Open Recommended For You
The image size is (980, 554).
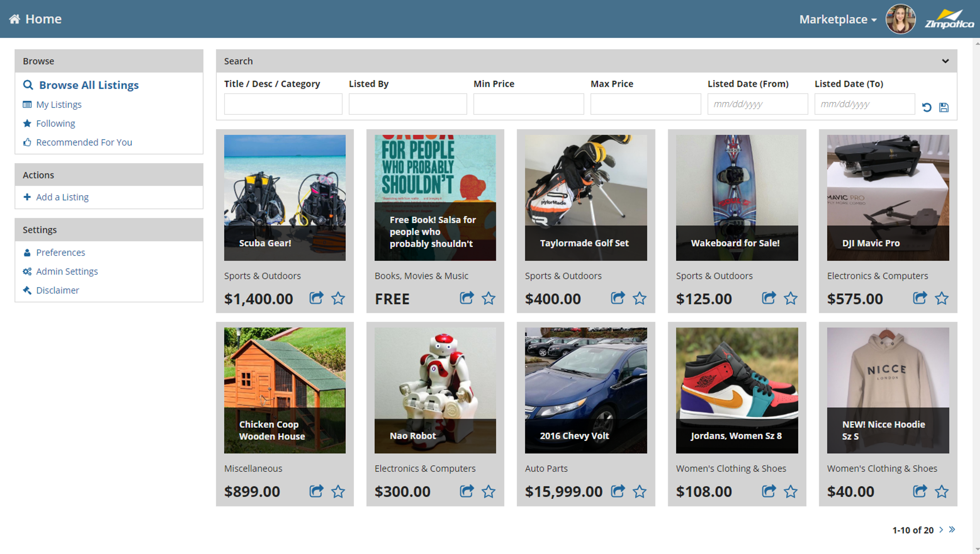78,142
